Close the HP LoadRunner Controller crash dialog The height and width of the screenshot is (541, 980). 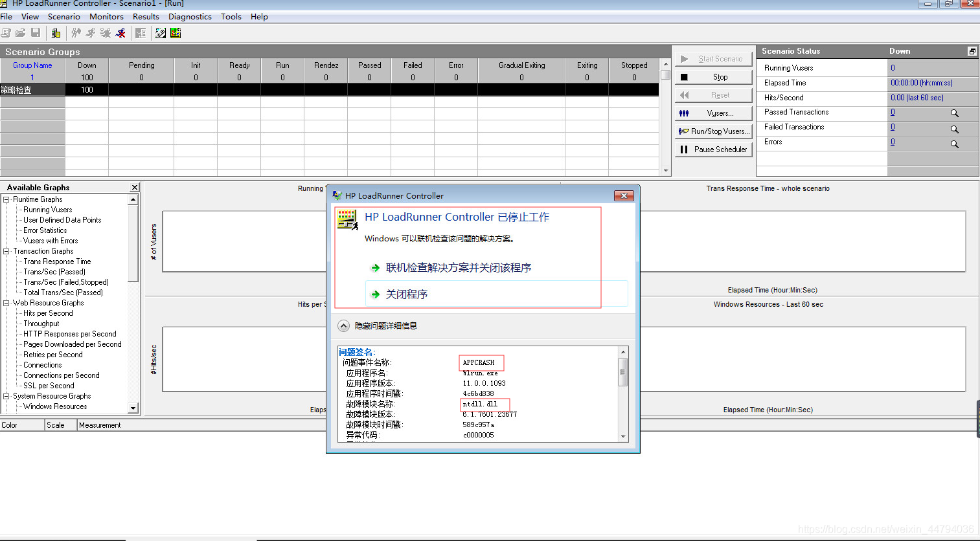coord(623,196)
